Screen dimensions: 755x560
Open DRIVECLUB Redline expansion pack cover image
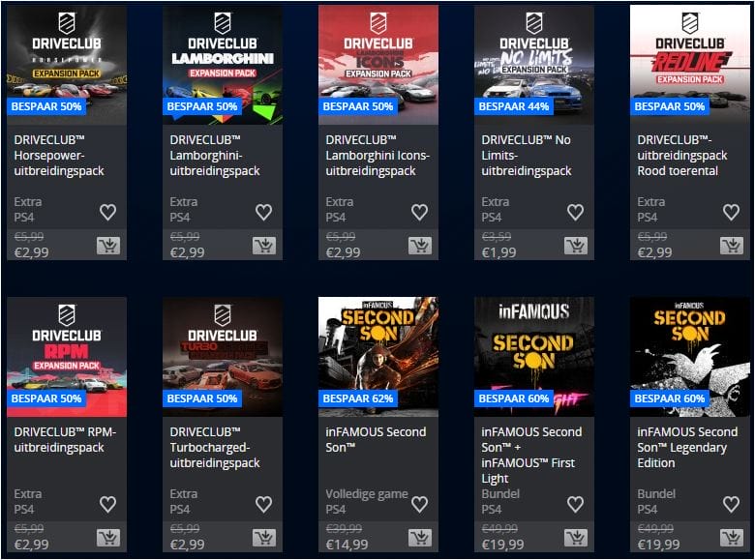click(690, 65)
